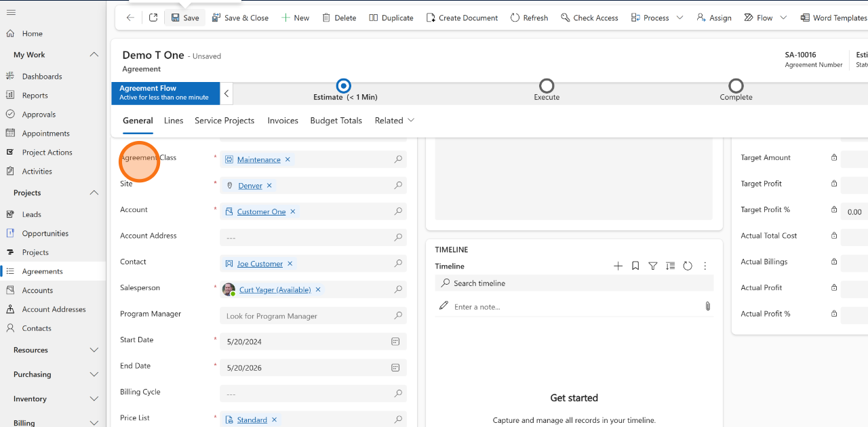868x427 pixels.
Task: Click Save & Close
Action: click(x=240, y=18)
